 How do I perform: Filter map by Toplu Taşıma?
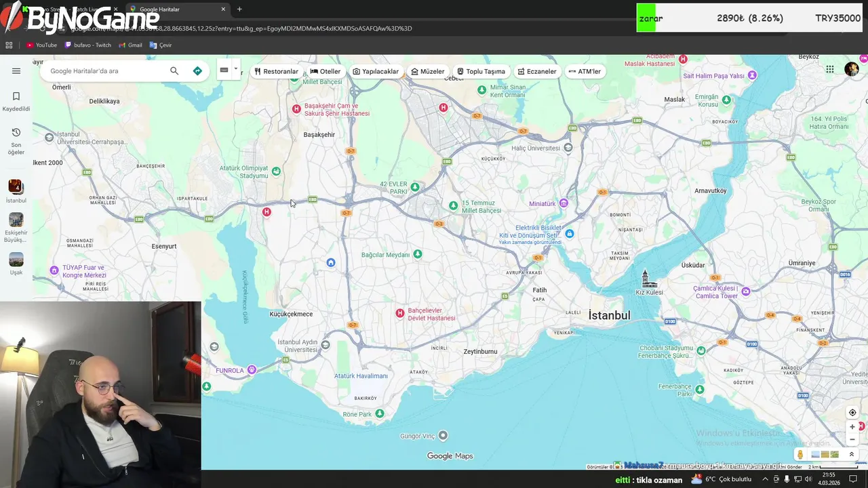coord(481,71)
